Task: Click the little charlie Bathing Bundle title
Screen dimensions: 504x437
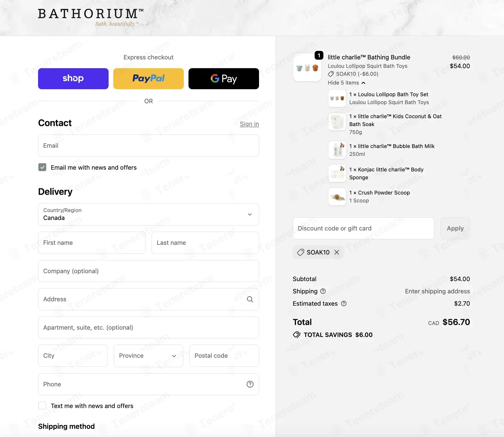Action: [x=369, y=57]
